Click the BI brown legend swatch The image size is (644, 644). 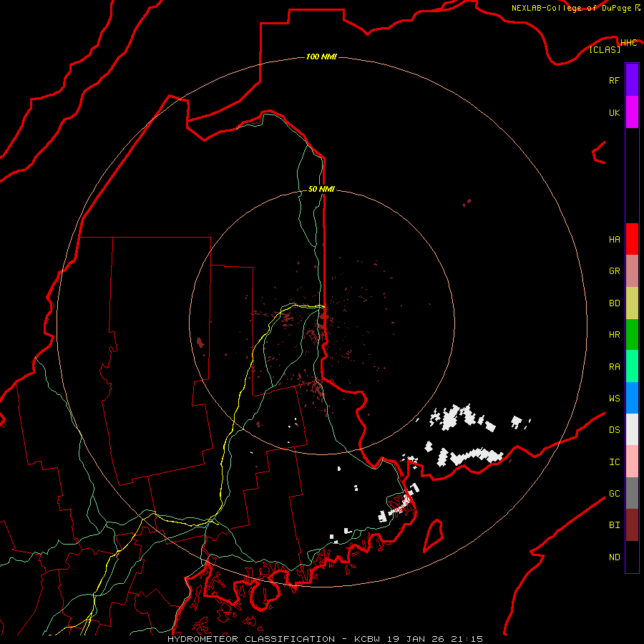[x=632, y=525]
